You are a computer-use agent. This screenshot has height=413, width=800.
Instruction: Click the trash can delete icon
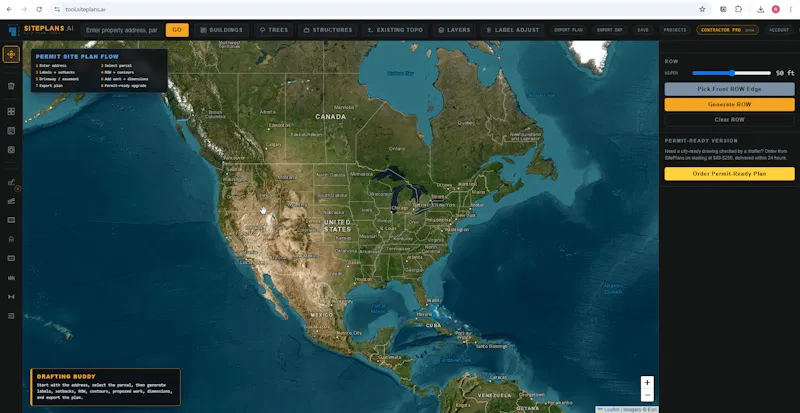click(11, 86)
